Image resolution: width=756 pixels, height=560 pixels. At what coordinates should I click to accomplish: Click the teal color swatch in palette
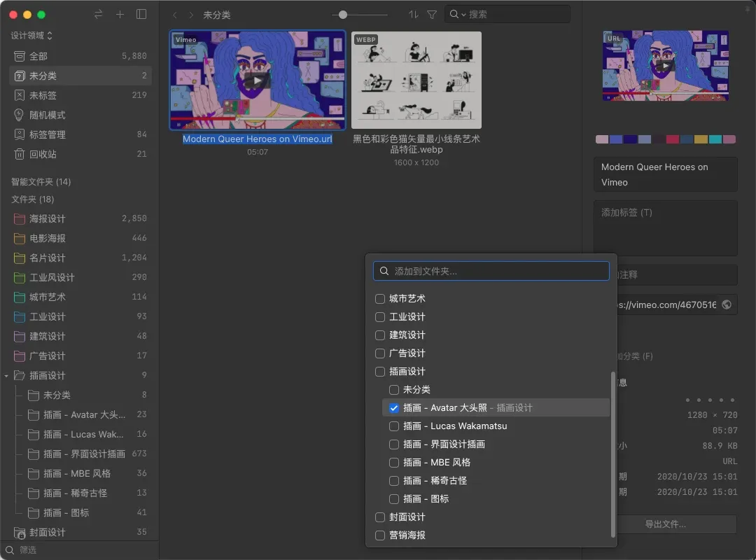tap(715, 139)
